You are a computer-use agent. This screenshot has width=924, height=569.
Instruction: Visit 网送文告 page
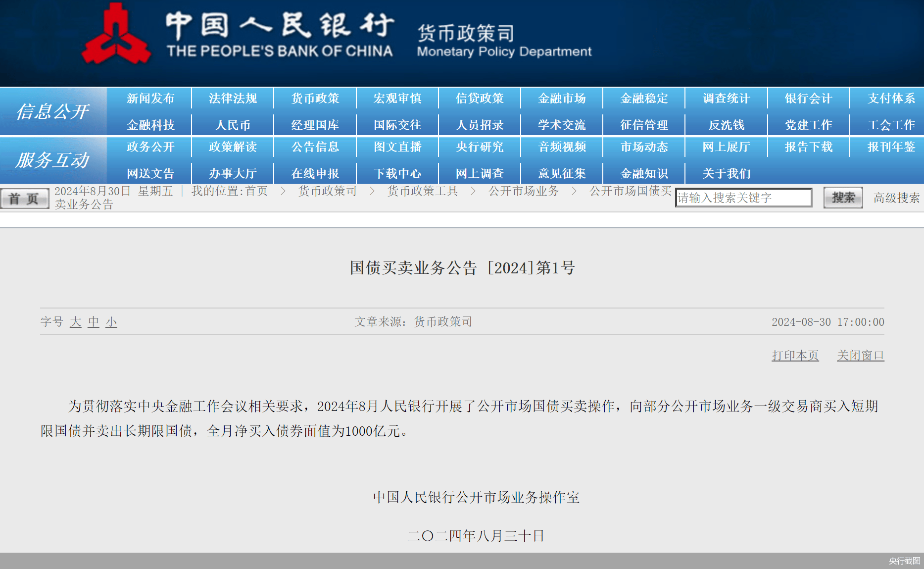coord(150,174)
